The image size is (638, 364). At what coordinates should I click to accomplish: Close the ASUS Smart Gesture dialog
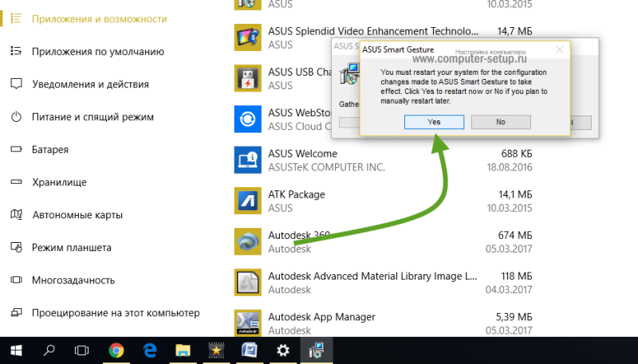pyautogui.click(x=560, y=49)
